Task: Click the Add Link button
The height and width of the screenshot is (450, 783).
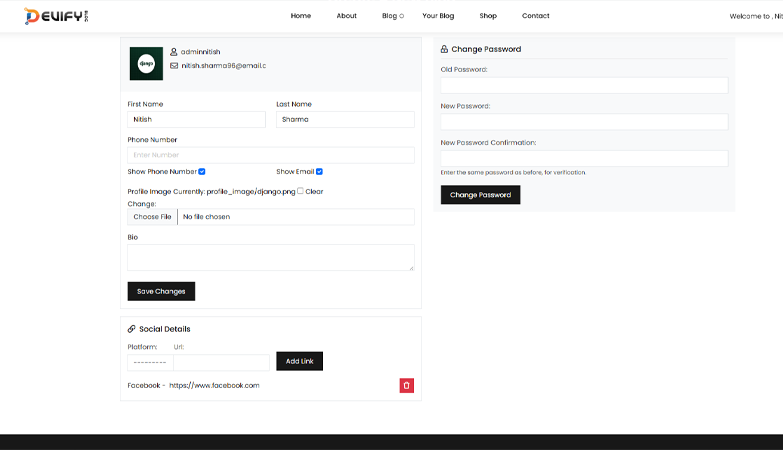Action: click(x=299, y=361)
